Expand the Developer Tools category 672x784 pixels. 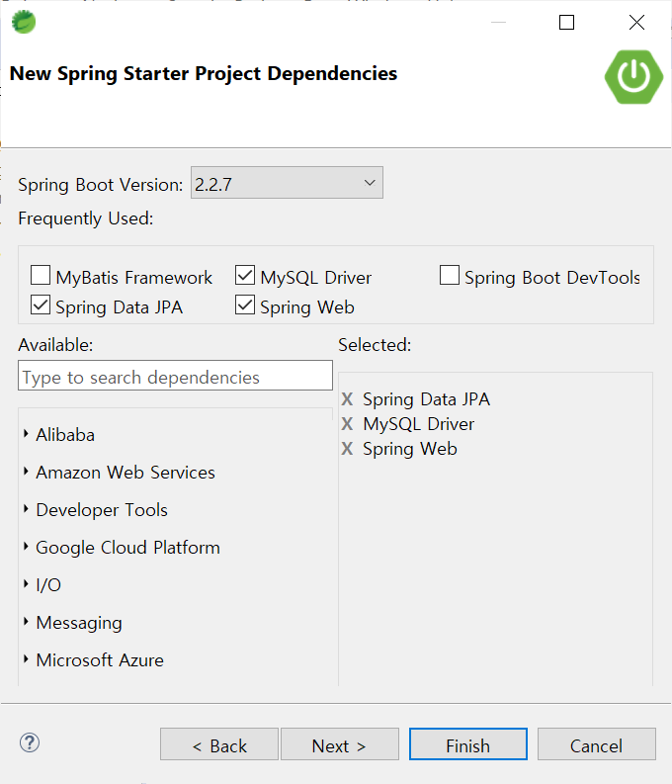[x=26, y=508]
